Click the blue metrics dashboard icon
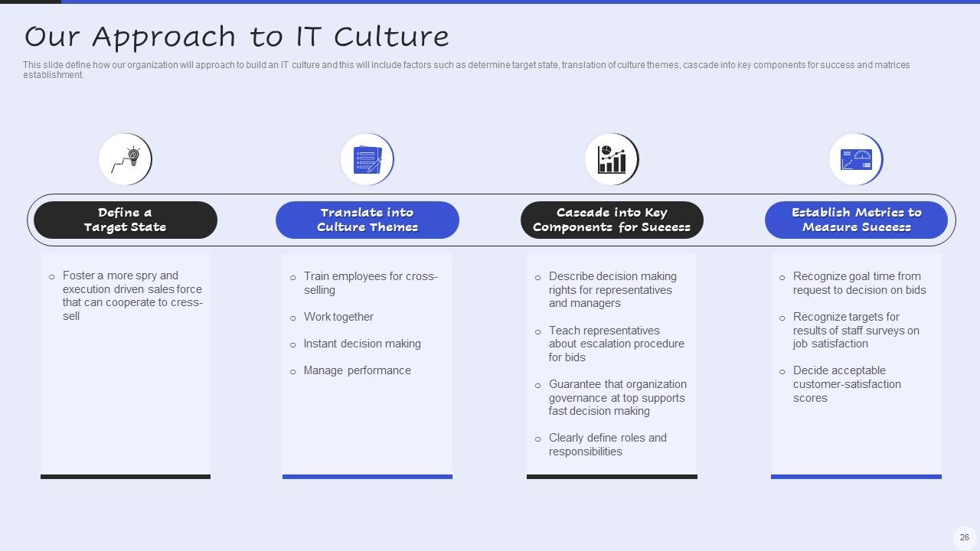Screen dimensions: 980x551 click(856, 159)
